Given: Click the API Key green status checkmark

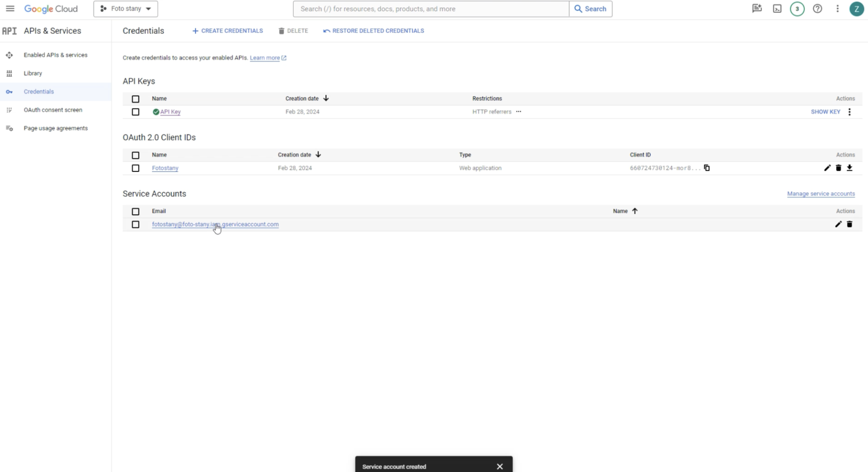Looking at the screenshot, I should coord(156,112).
